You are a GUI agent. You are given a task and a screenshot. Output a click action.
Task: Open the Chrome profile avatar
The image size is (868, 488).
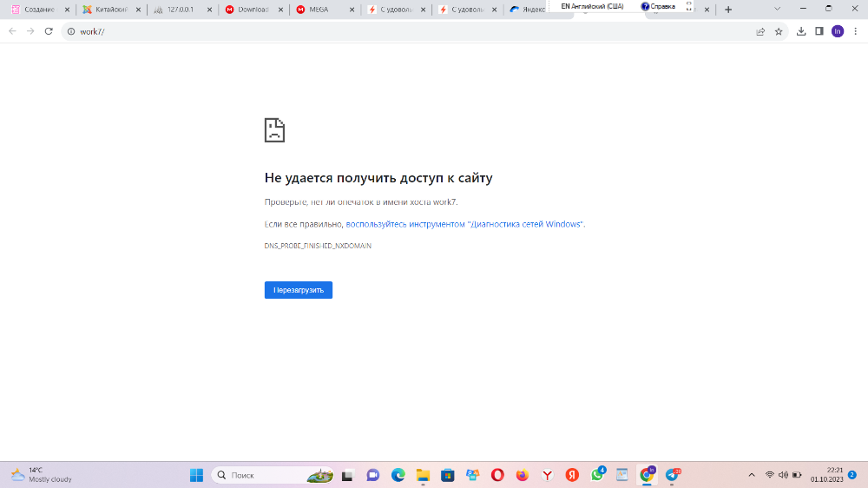coord(837,31)
